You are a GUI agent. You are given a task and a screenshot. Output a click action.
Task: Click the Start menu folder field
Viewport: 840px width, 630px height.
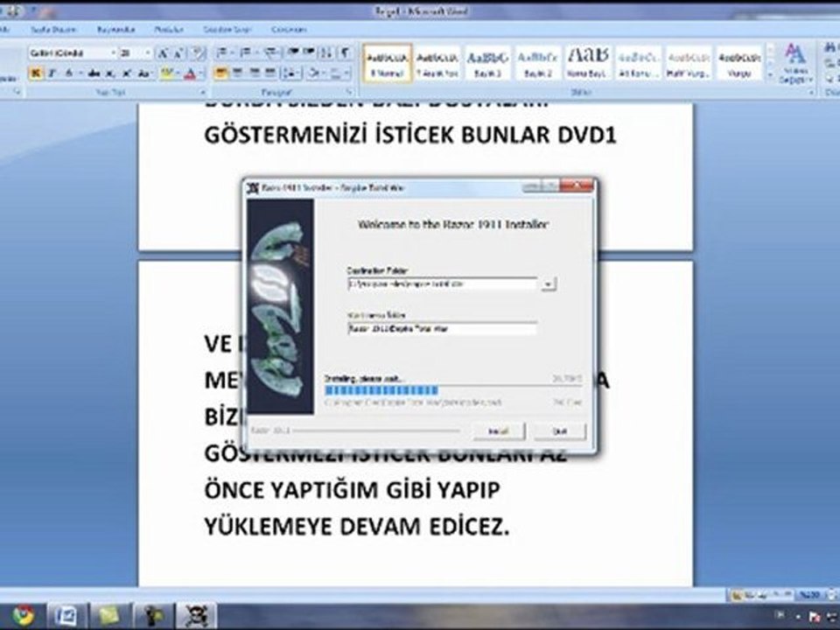(x=442, y=329)
